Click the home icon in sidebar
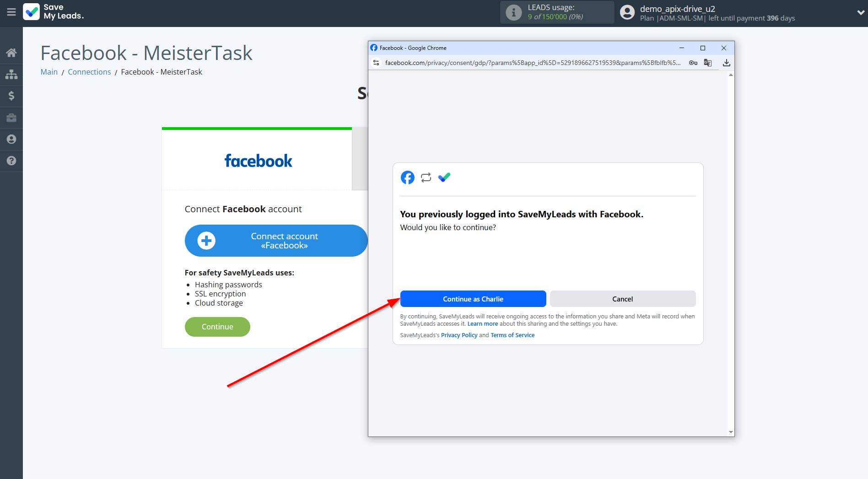This screenshot has height=479, width=868. [x=11, y=53]
